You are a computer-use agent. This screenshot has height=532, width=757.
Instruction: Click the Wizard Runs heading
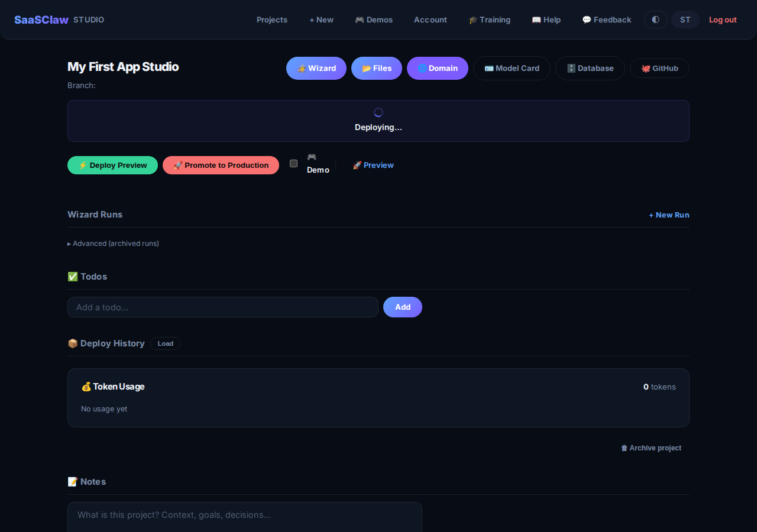(95, 214)
